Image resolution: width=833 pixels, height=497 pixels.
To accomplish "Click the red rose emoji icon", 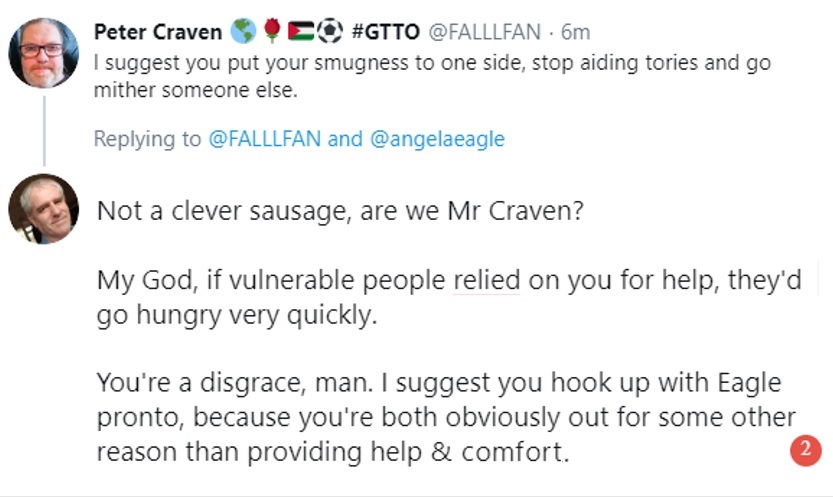I will [x=271, y=32].
